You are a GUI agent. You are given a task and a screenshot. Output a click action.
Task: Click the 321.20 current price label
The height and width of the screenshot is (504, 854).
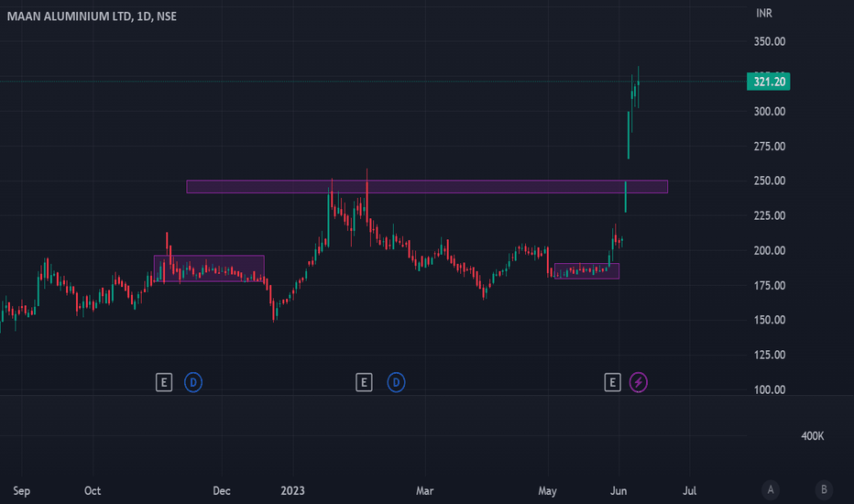click(769, 82)
